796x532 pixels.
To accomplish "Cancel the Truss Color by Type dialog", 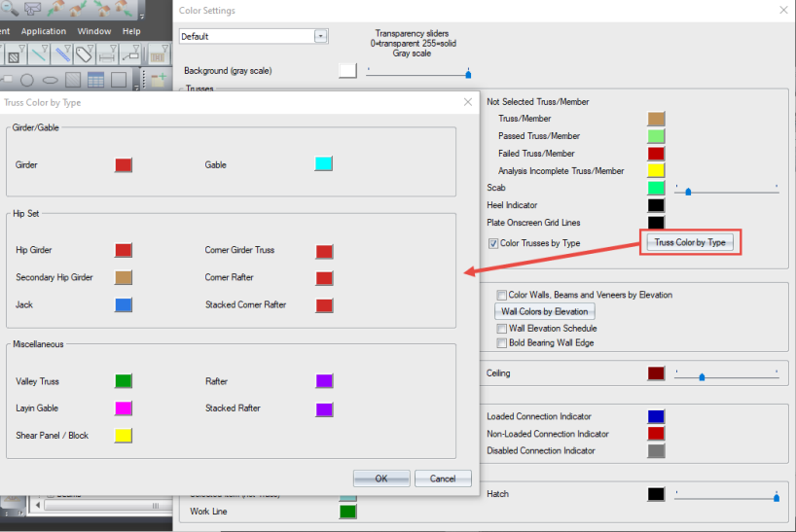I will tap(443, 479).
